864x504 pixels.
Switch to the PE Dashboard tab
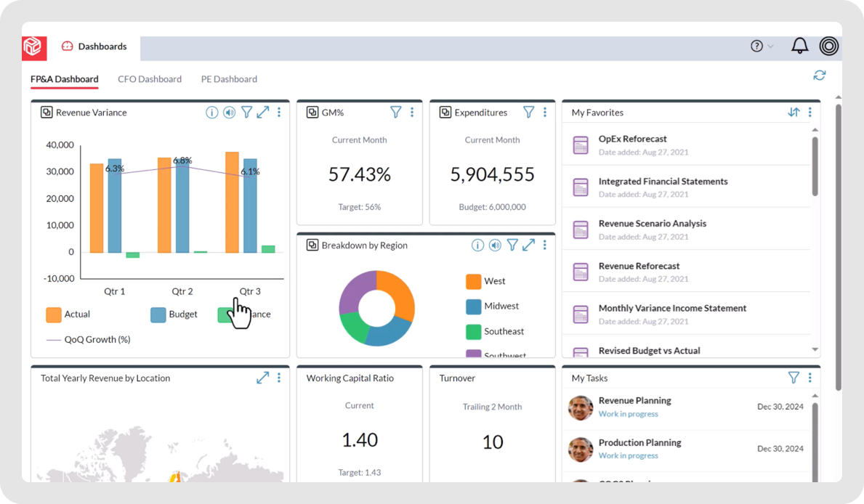[229, 78]
